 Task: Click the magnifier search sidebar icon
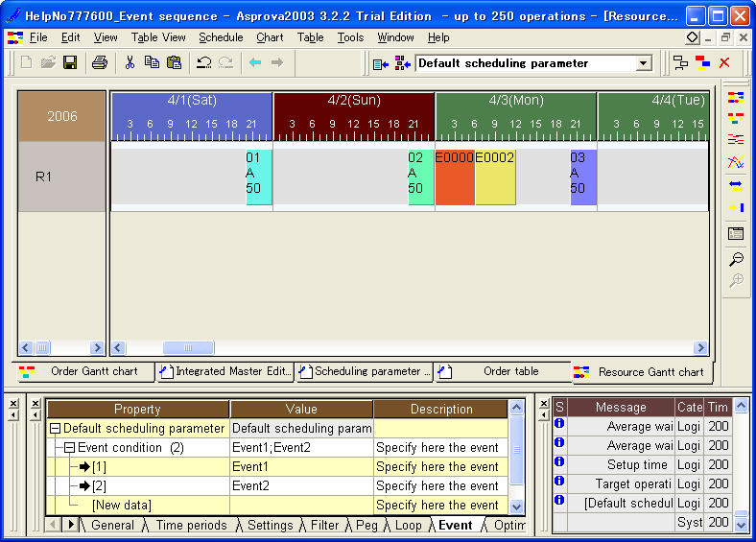(x=736, y=259)
